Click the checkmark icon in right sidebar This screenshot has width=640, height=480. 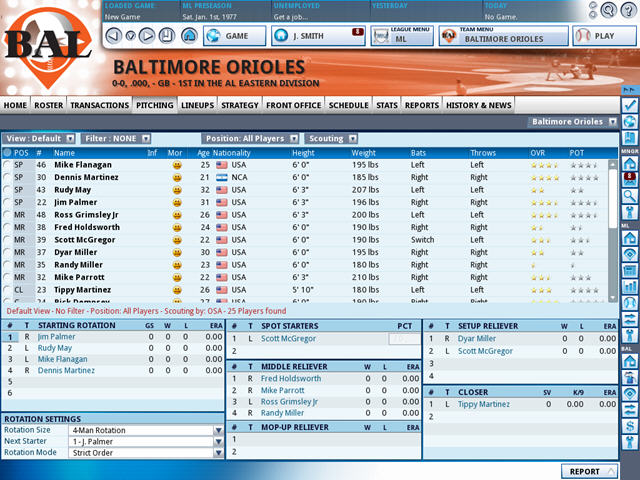pyautogui.click(x=630, y=105)
